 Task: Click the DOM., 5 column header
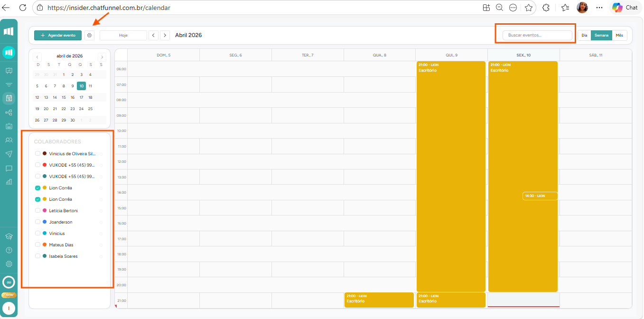pos(163,55)
